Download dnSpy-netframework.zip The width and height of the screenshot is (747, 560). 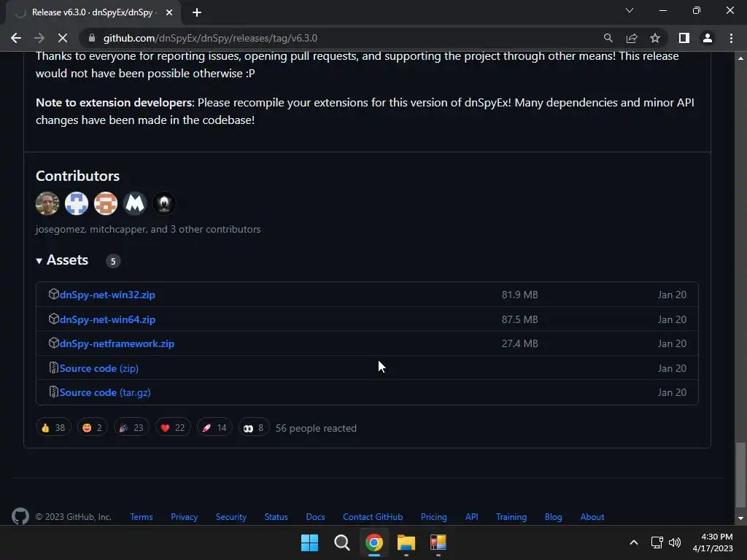coord(117,344)
